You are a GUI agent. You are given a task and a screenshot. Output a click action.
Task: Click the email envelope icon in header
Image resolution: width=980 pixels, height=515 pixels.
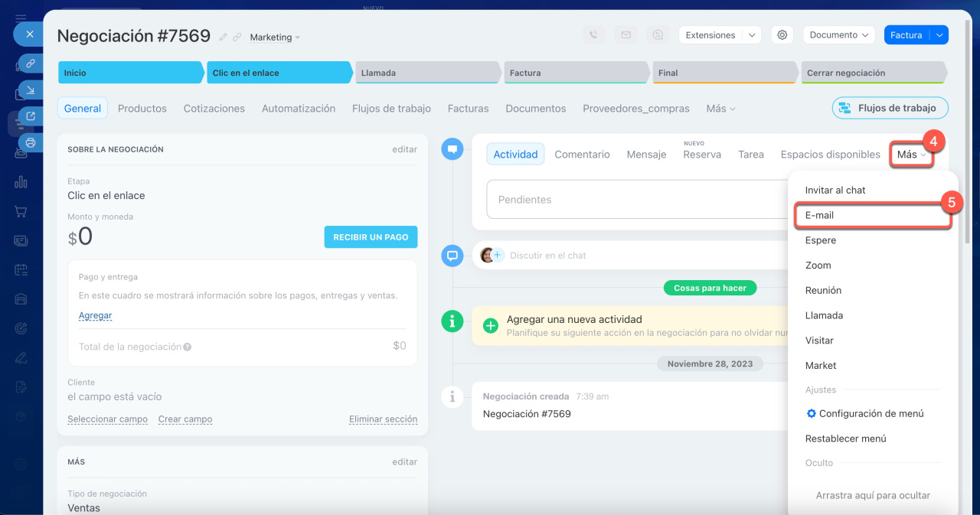[626, 35]
